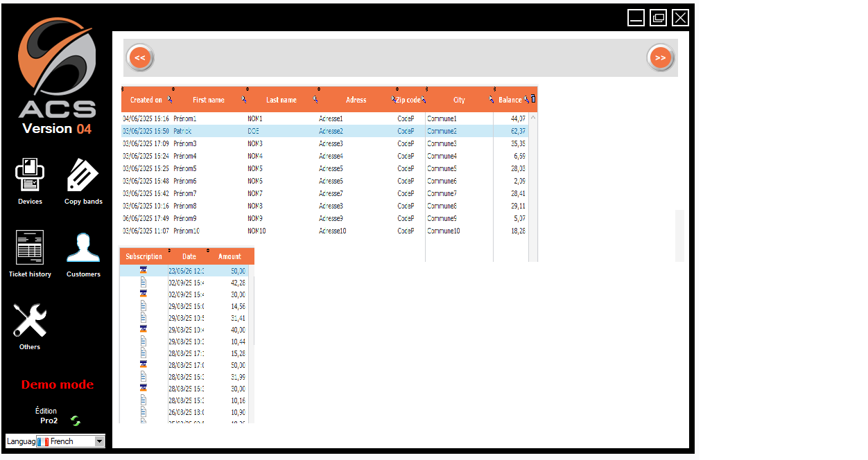The height and width of the screenshot is (460, 868).
Task: Click the subscription icon on the 40,00 row
Action: pos(144,329)
